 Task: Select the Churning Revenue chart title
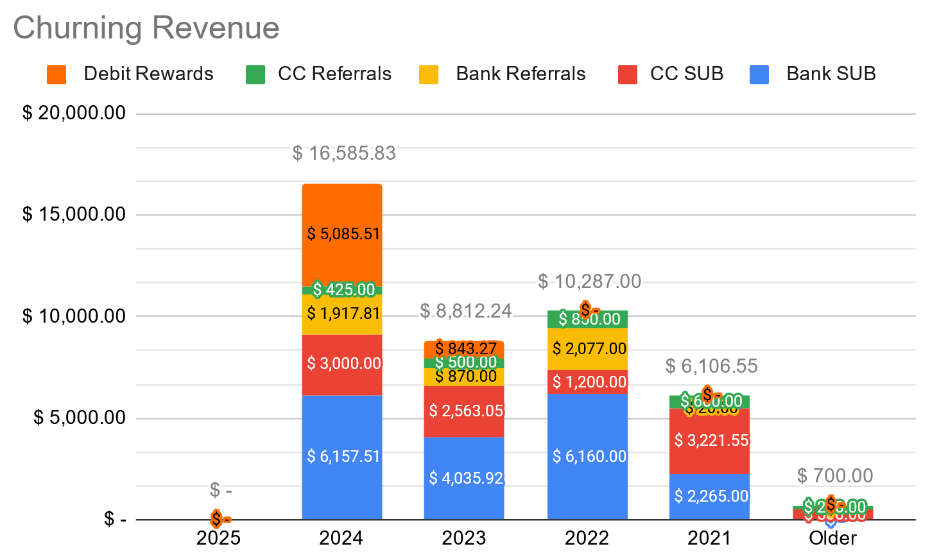pyautogui.click(x=146, y=28)
